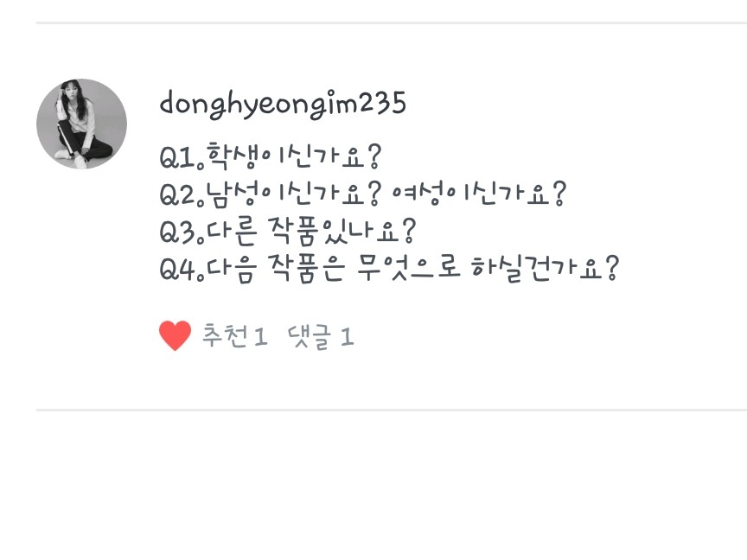The width and height of the screenshot is (747, 560).
Task: Tap the red heart like icon
Action: [x=175, y=335]
